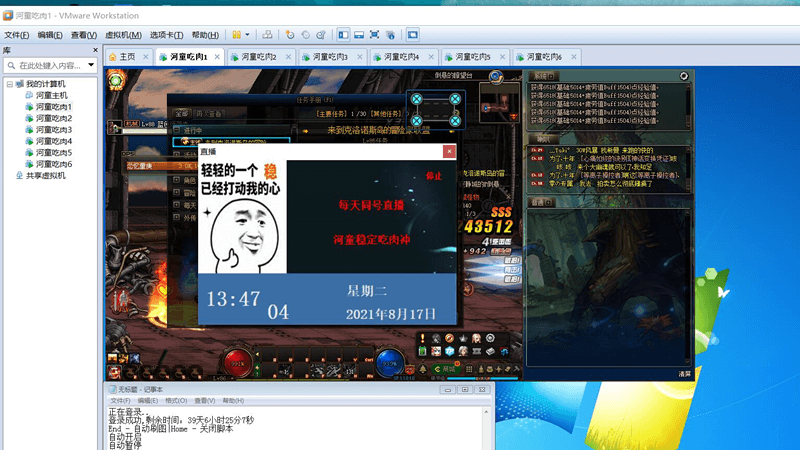
Task: Close the 直播 popup window
Action: pyautogui.click(x=449, y=152)
